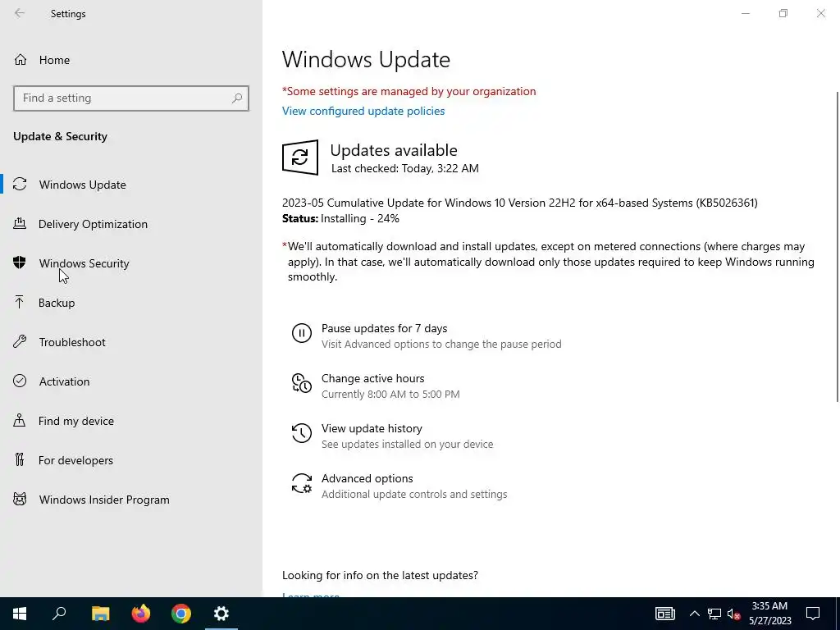Screen dimensions: 840x630
Task: Open the notification center icon
Action: pos(813,614)
